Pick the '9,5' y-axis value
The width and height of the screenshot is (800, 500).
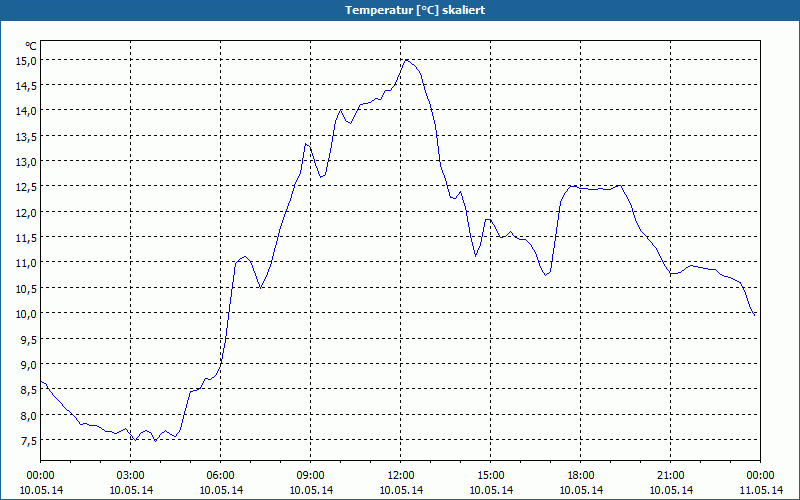[x=29, y=339]
